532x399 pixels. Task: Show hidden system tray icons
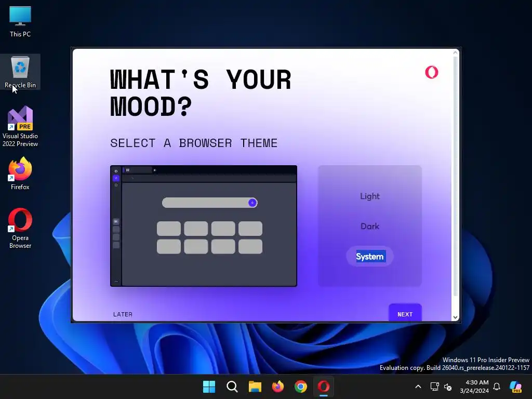pyautogui.click(x=418, y=387)
